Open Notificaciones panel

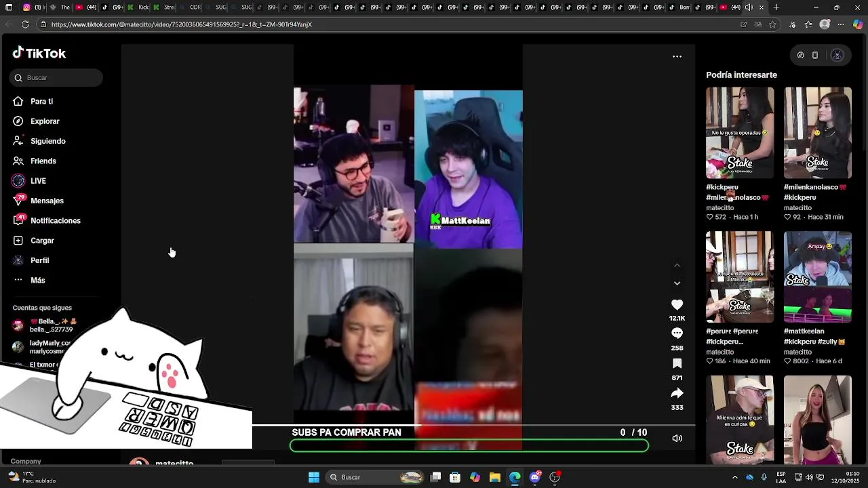click(x=55, y=221)
